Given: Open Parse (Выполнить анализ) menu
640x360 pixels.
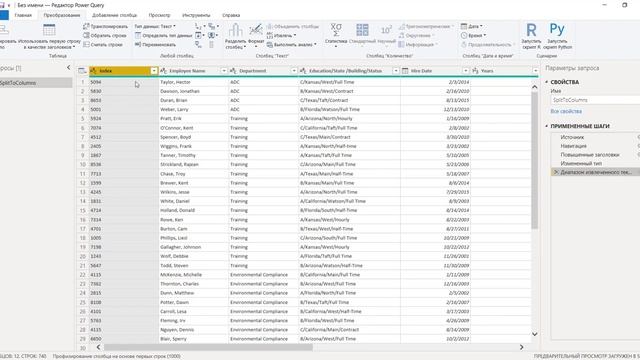Looking at the screenshot, I should (291, 44).
